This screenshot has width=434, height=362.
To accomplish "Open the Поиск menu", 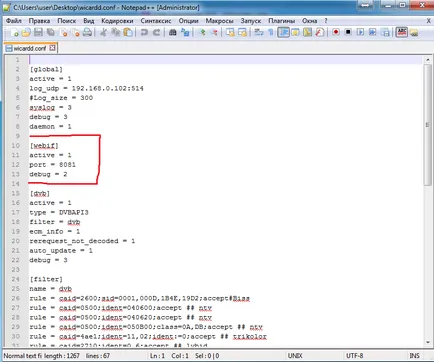I will point(66,21).
